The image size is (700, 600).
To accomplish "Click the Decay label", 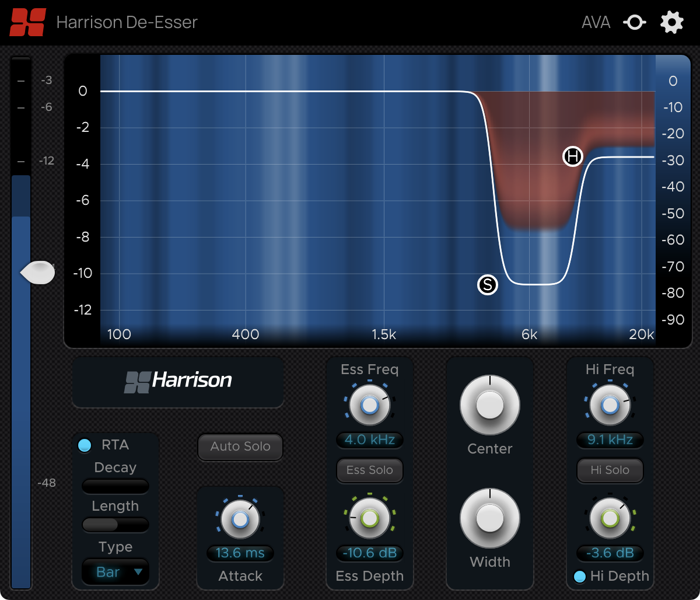I will coord(116,468).
